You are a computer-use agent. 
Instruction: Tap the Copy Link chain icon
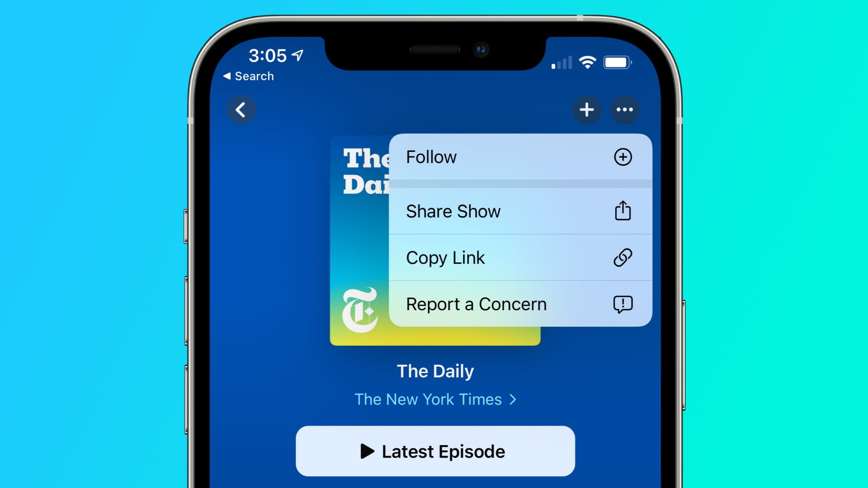[622, 257]
